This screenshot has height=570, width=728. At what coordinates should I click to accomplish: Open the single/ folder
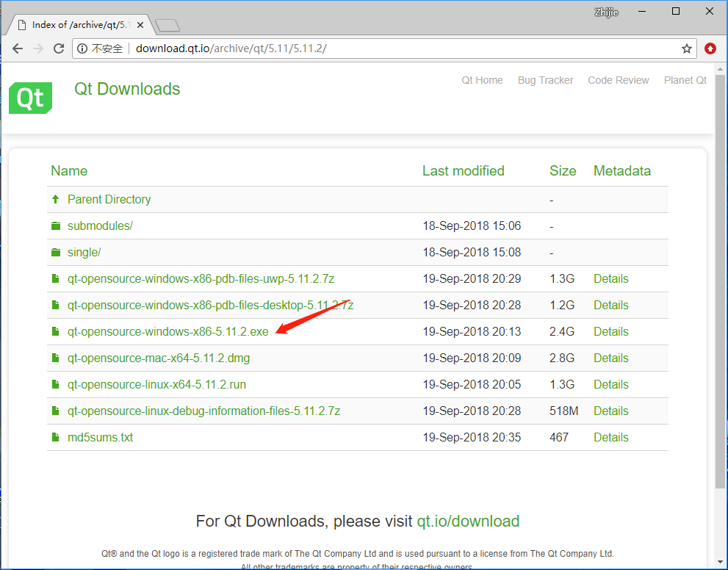[x=84, y=253]
